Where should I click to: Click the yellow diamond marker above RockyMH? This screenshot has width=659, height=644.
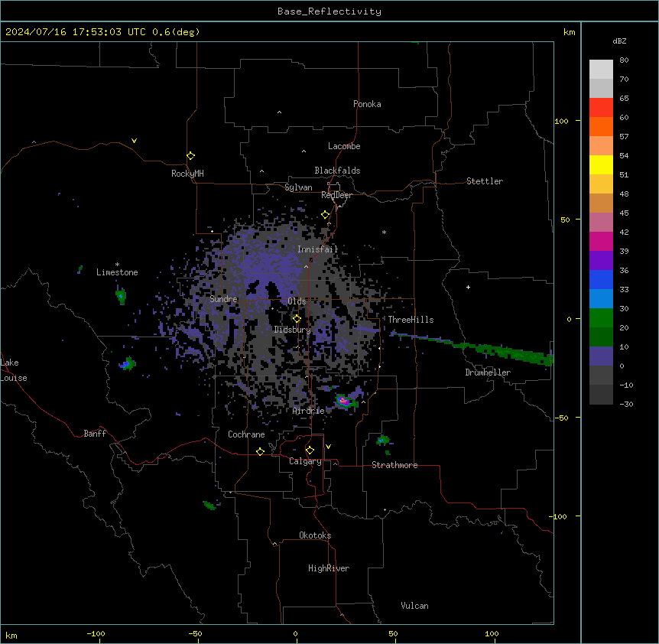[x=191, y=156]
